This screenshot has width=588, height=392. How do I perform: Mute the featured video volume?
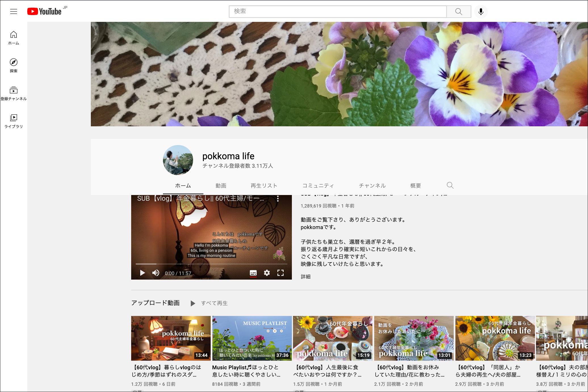pos(156,273)
